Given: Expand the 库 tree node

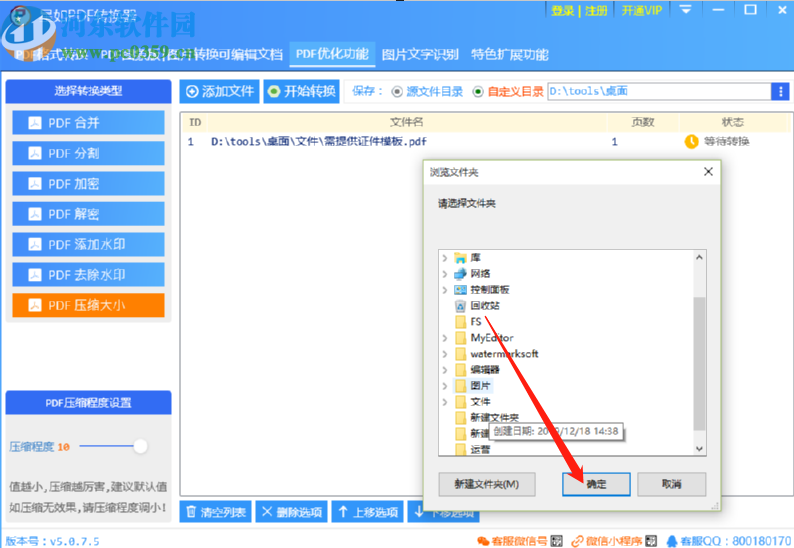Looking at the screenshot, I should pyautogui.click(x=445, y=258).
